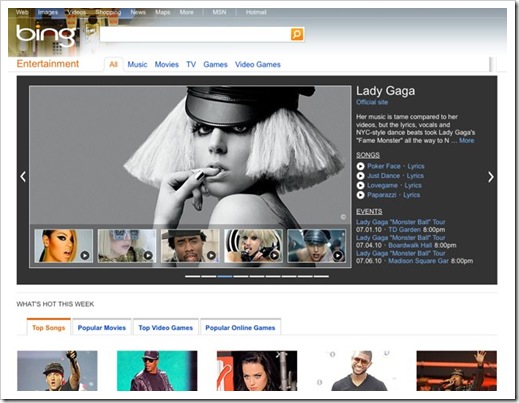Select the Video Games tab
519x403 pixels.
point(258,64)
